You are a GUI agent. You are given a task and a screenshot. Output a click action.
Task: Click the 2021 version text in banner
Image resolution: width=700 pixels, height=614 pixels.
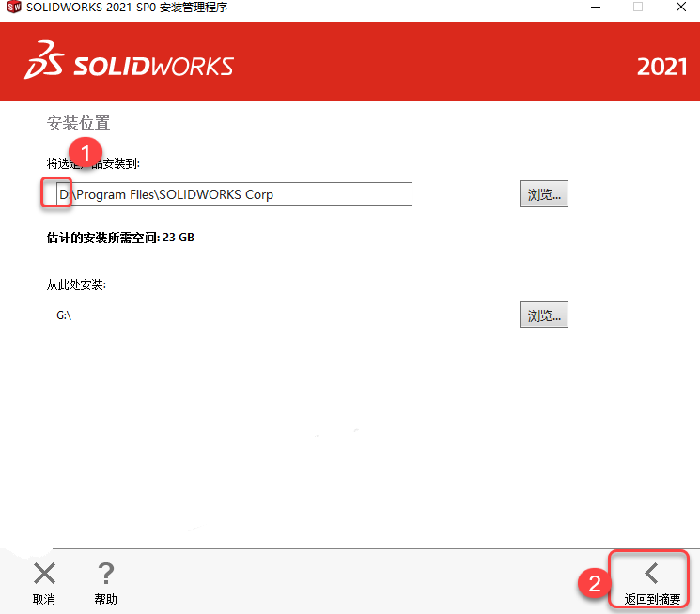(661, 67)
